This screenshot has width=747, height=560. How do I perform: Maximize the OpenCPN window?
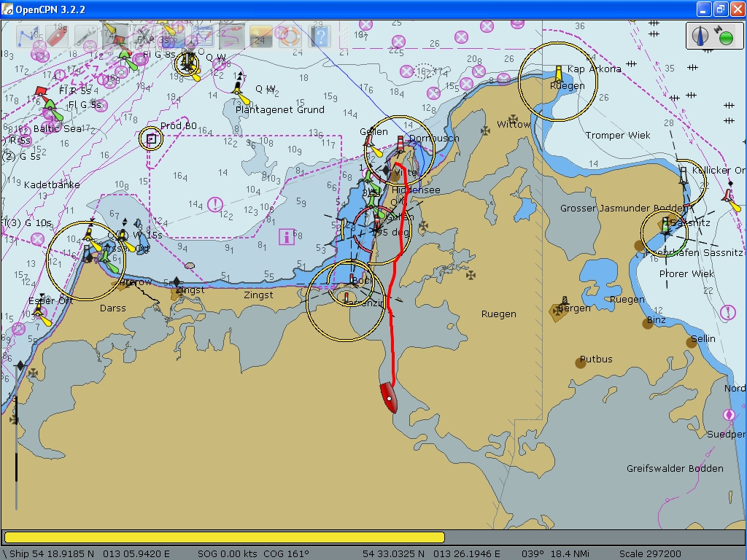[720, 9]
